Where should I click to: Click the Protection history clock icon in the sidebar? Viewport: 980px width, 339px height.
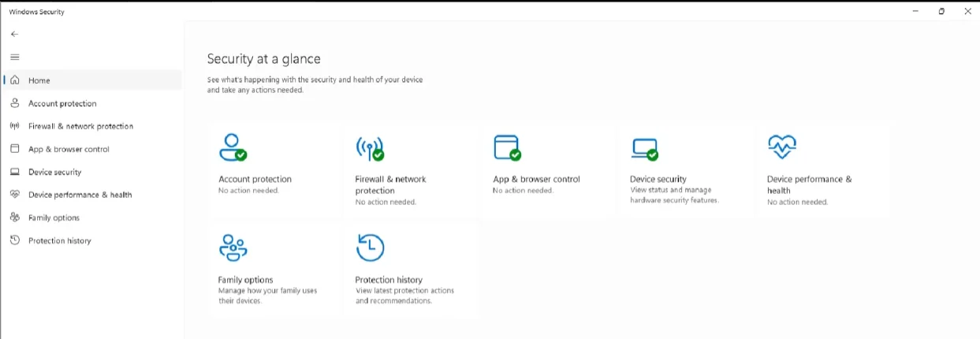tap(14, 240)
